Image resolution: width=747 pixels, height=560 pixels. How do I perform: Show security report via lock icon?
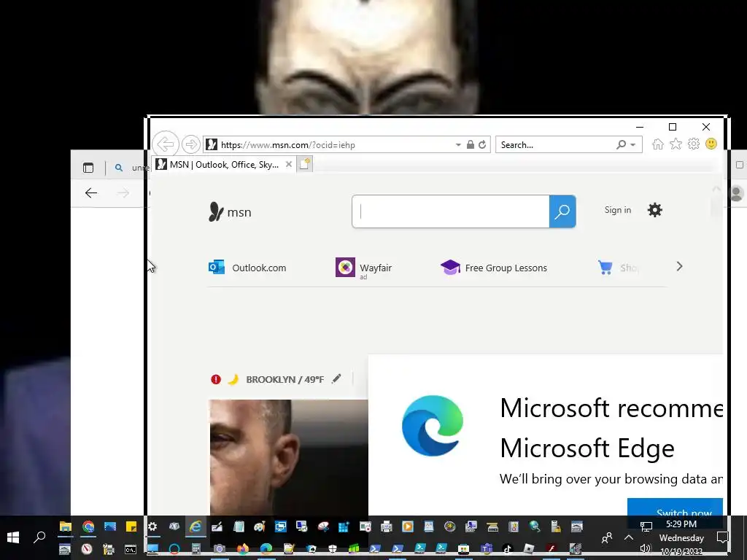471,145
